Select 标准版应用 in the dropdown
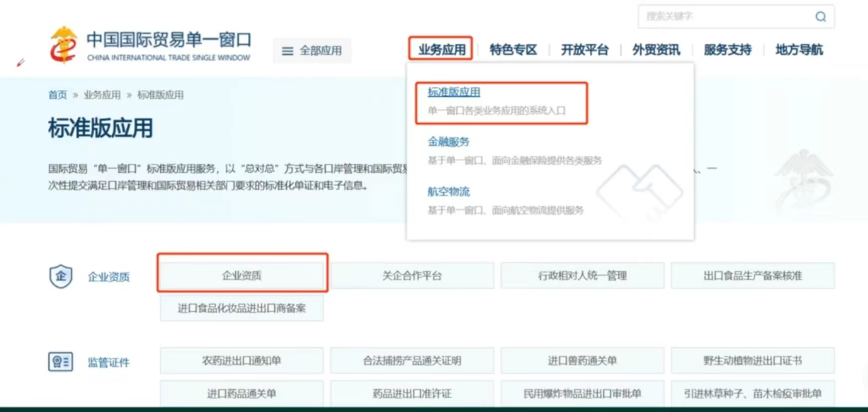 [x=454, y=92]
